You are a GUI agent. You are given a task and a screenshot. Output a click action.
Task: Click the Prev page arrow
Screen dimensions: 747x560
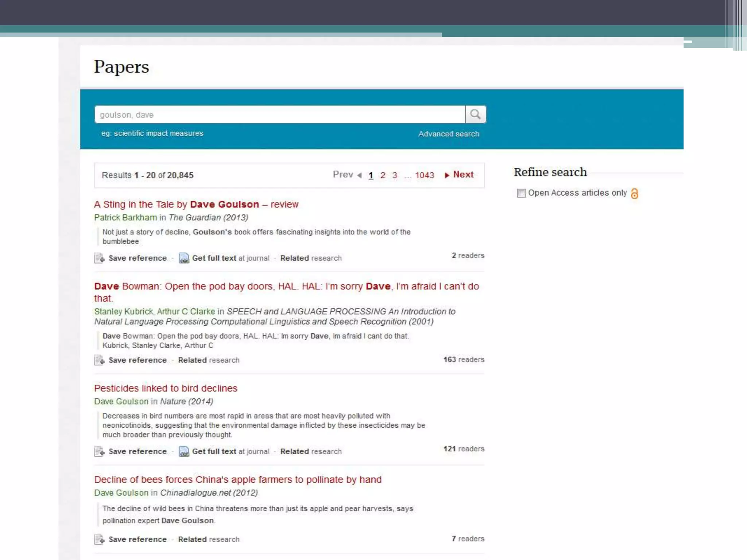(359, 175)
